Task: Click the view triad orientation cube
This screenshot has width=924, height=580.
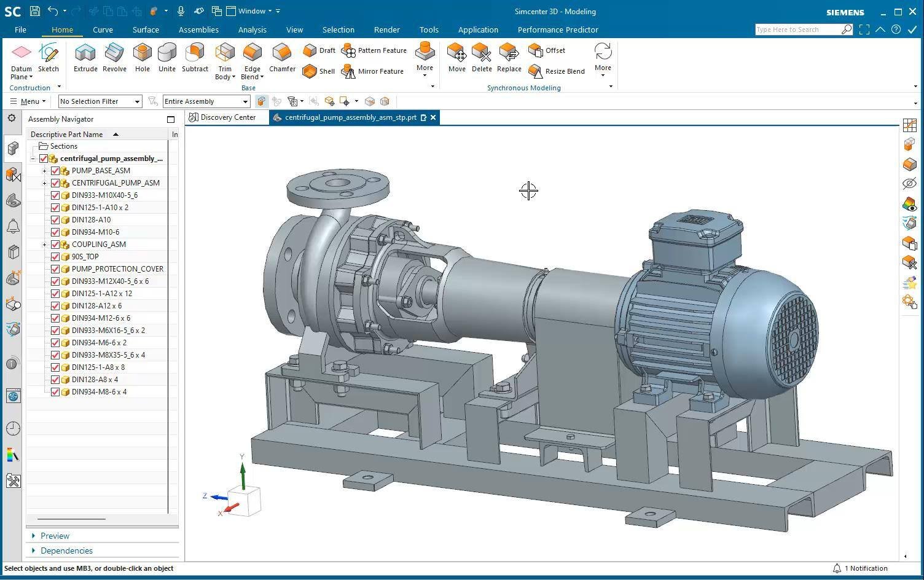Action: pos(244,500)
